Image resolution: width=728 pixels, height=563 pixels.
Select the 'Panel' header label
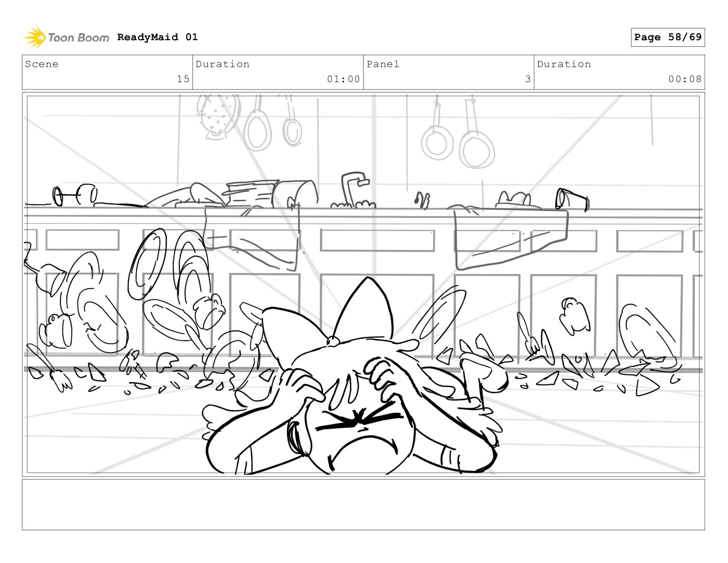383,64
